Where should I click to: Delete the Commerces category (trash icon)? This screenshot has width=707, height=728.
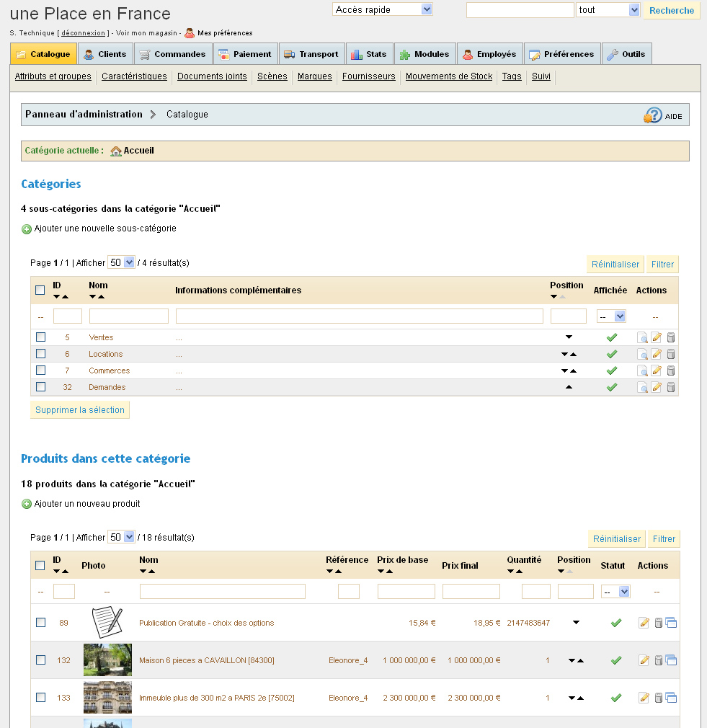tap(671, 370)
